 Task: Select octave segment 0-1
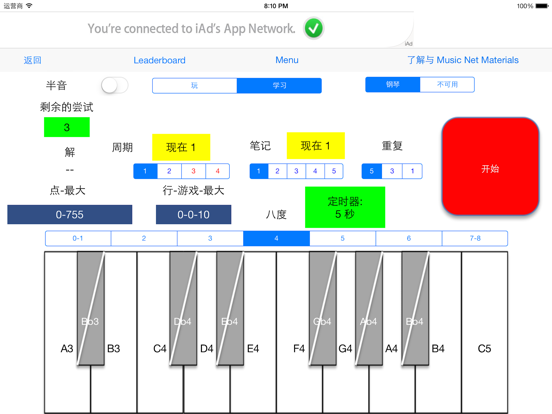coord(78,238)
